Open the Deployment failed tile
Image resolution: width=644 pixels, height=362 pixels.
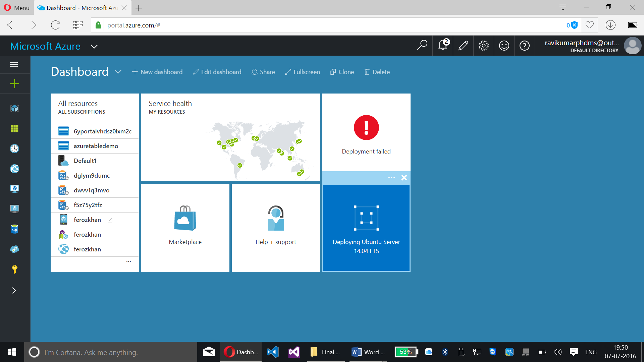click(x=366, y=132)
